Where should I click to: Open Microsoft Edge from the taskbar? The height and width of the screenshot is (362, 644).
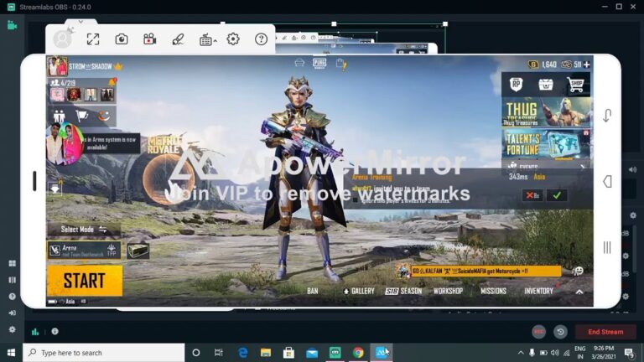pos(242,353)
